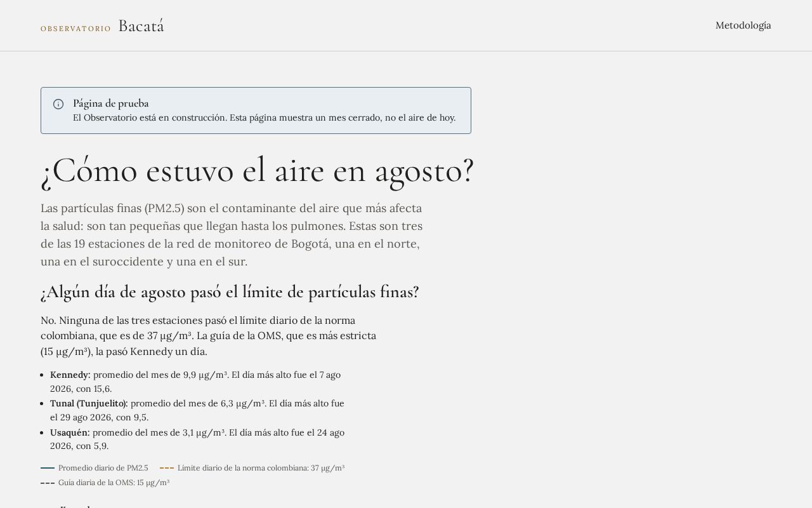This screenshot has height=508, width=812.
Task: Click the legend label "Promedio diario de PM2.5"
Action: pyautogui.click(x=103, y=468)
